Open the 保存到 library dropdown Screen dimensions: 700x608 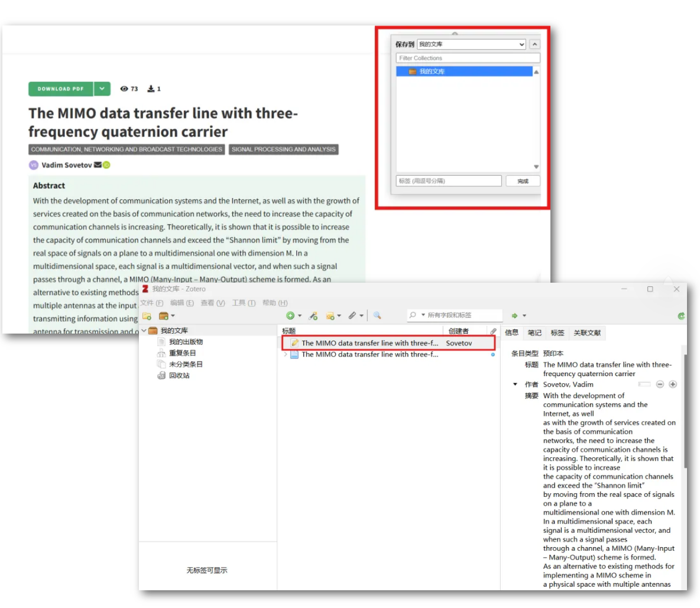click(x=471, y=44)
